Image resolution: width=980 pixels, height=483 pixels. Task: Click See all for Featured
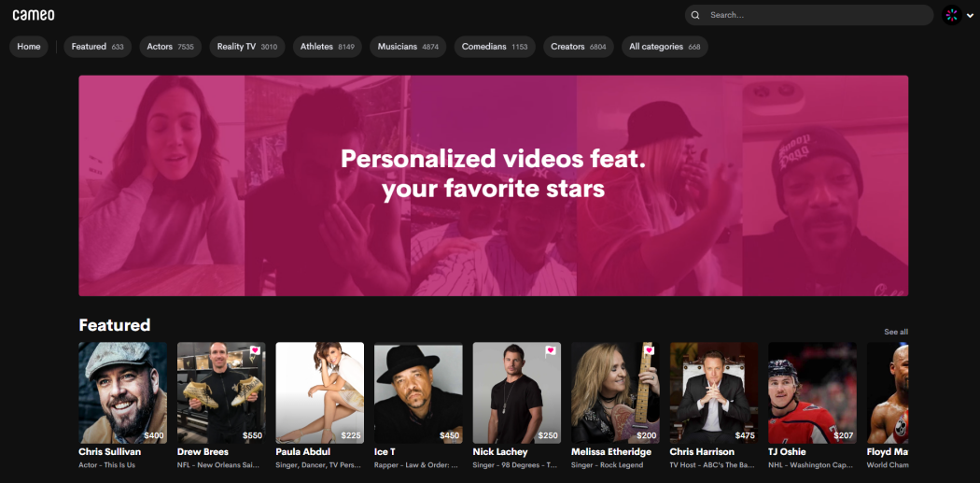tap(896, 332)
